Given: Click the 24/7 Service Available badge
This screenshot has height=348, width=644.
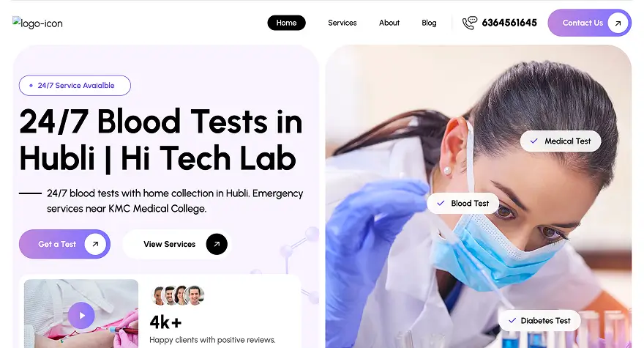Looking at the screenshot, I should click(75, 86).
